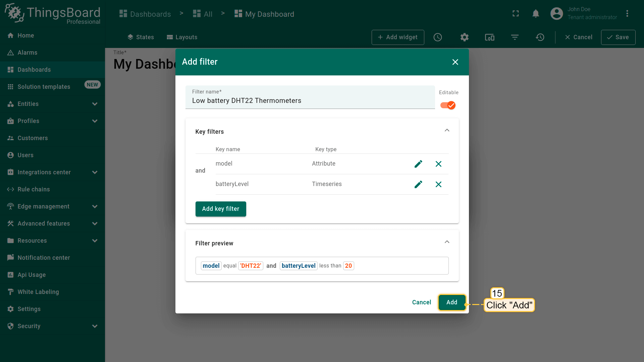The image size is (644, 362).
Task: Delete the model key filter
Action: click(x=438, y=164)
